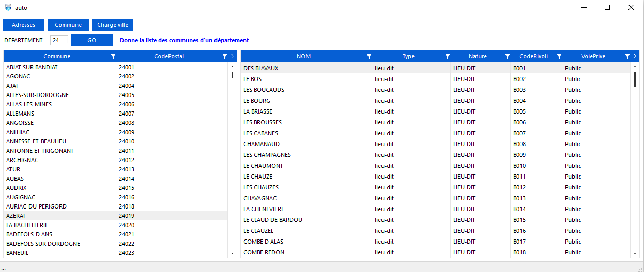Click the CodeRivoli column filter icon
Image resolution: width=644 pixels, height=272 pixels.
click(x=559, y=56)
